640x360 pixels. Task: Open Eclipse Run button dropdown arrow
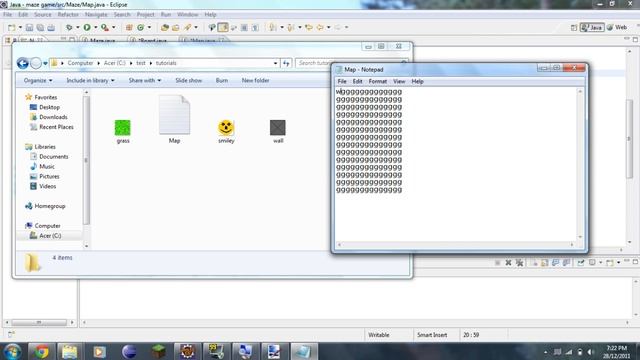click(96, 27)
